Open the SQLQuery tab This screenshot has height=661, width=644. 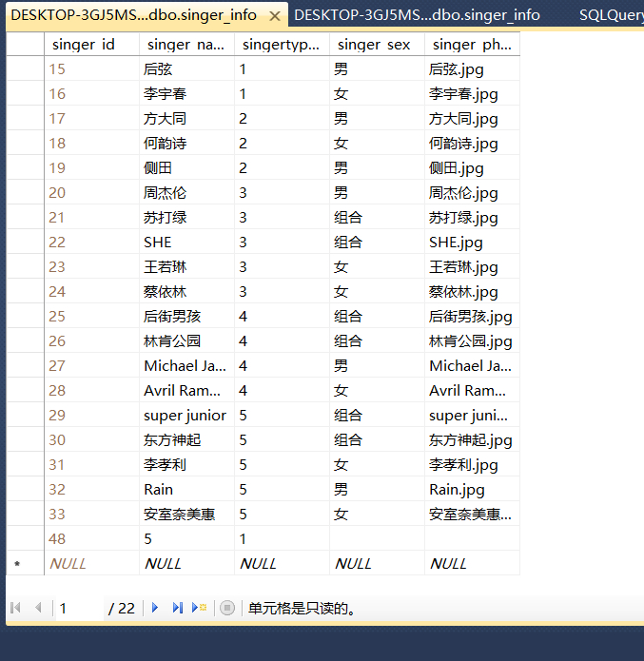tap(611, 15)
